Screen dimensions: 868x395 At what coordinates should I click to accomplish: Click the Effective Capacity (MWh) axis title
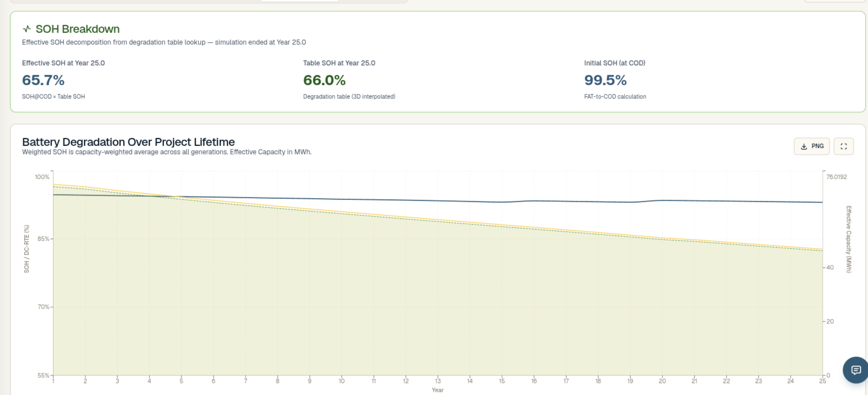click(x=848, y=239)
